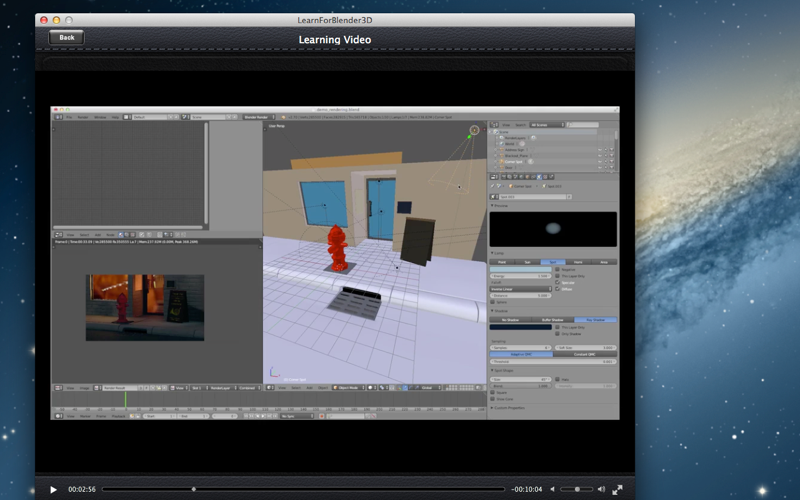
Task: Toggle the eye visibility for Corner Spot
Action: (x=599, y=162)
